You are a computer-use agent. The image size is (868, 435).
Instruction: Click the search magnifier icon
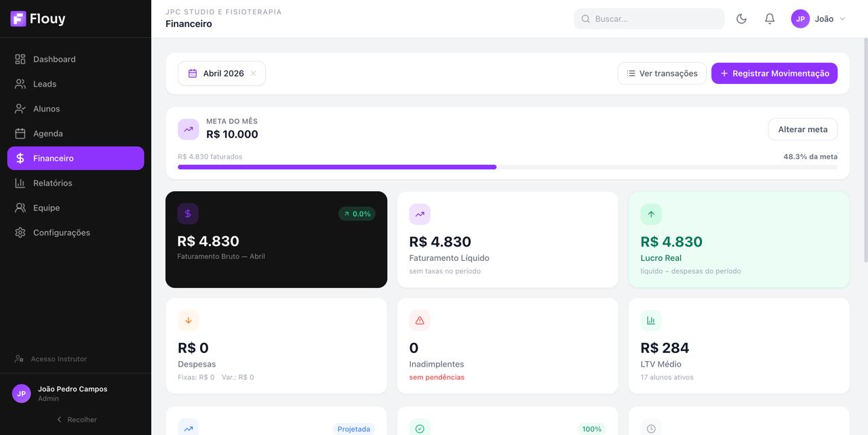coord(586,19)
